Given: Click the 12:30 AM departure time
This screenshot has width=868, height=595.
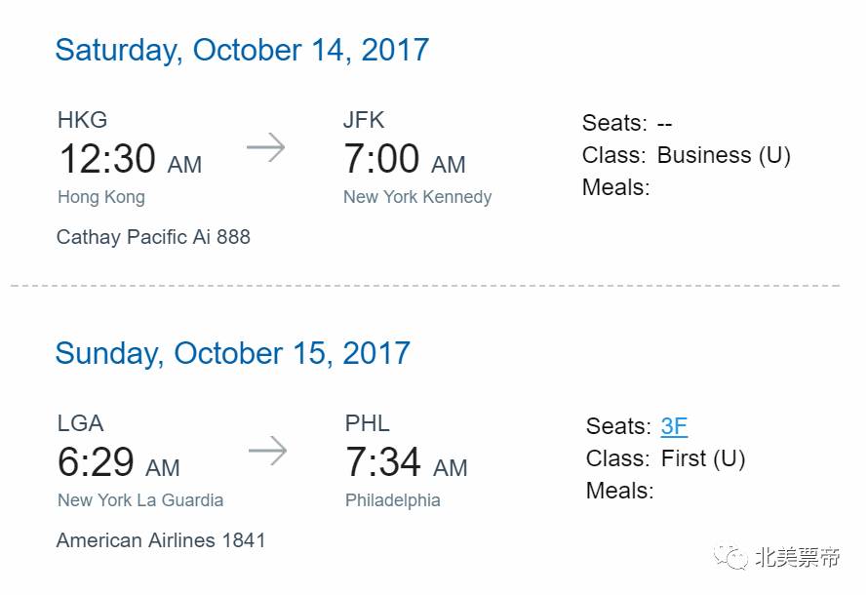Looking at the screenshot, I should 131,159.
